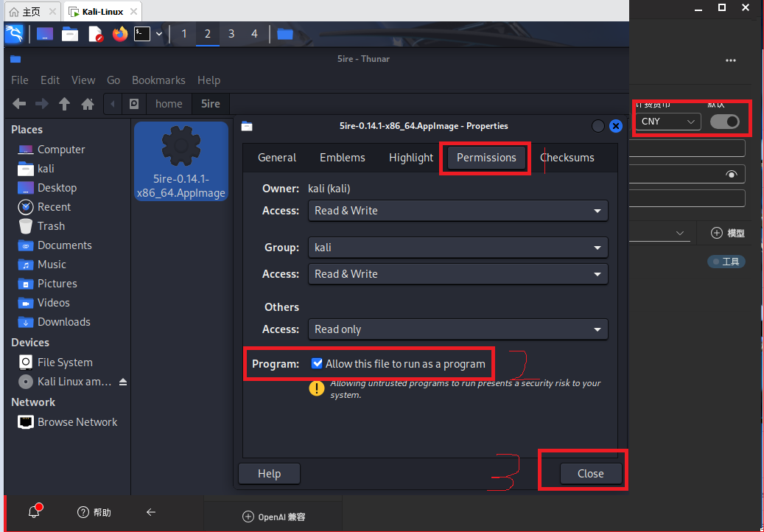Image resolution: width=764 pixels, height=532 pixels.
Task: Launch the terminal emulator from the panel
Action: pyautogui.click(x=142, y=34)
